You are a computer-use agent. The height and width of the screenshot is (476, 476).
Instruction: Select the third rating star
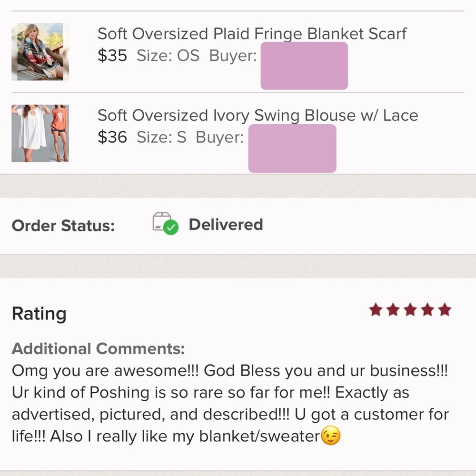(x=410, y=310)
